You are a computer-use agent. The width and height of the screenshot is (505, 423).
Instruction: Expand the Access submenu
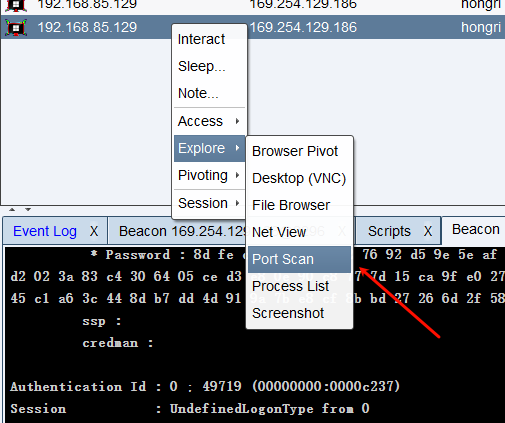[x=209, y=121]
